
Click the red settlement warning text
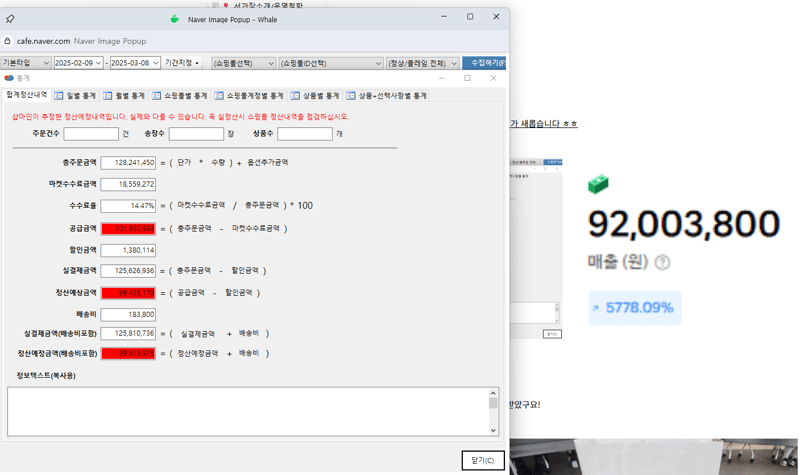(180, 117)
